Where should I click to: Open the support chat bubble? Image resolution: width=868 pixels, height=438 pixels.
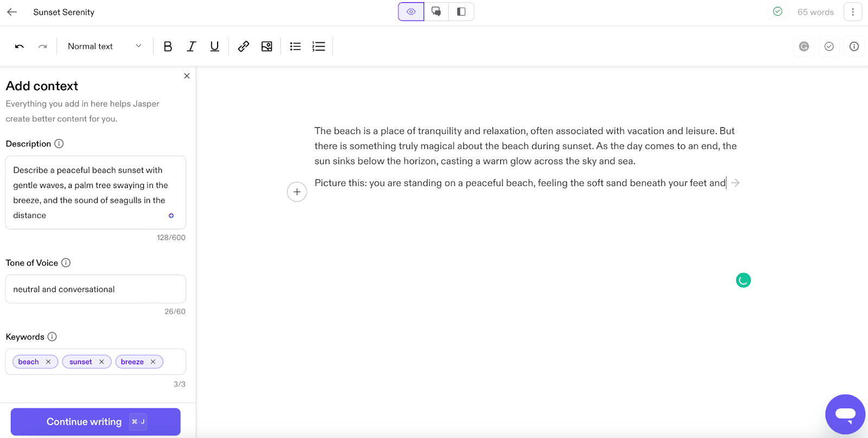click(845, 415)
